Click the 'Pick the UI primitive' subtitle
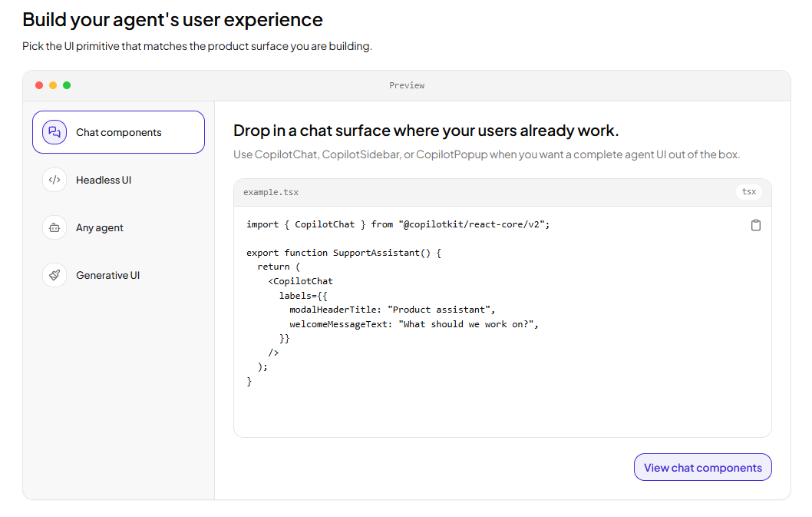The height and width of the screenshot is (517, 812). point(196,46)
